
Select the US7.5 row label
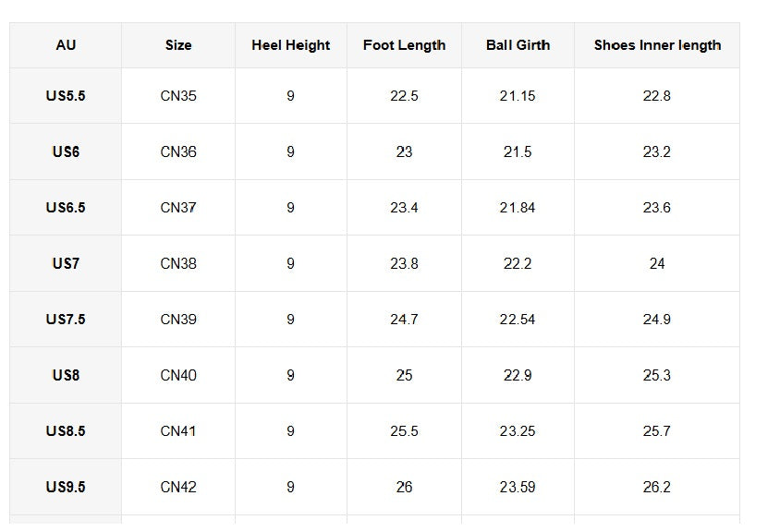pyautogui.click(x=66, y=320)
